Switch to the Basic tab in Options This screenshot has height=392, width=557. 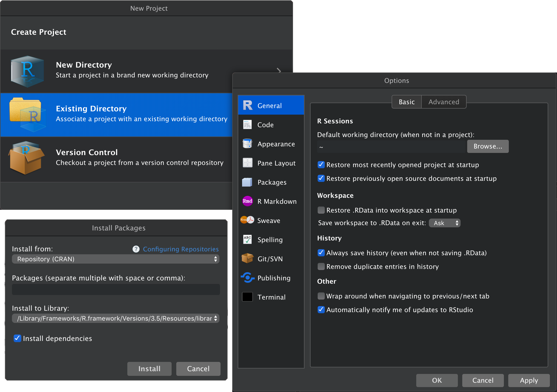coord(407,102)
